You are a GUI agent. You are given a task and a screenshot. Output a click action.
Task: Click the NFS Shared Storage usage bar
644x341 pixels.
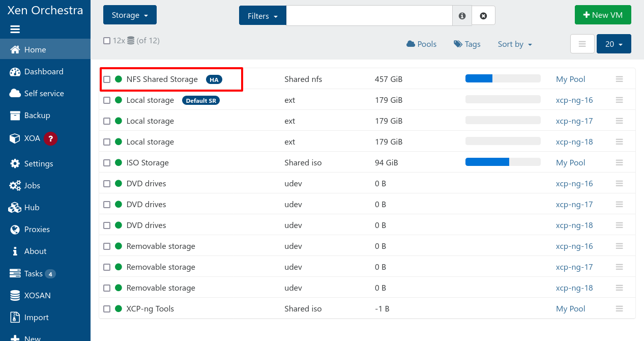(503, 78)
